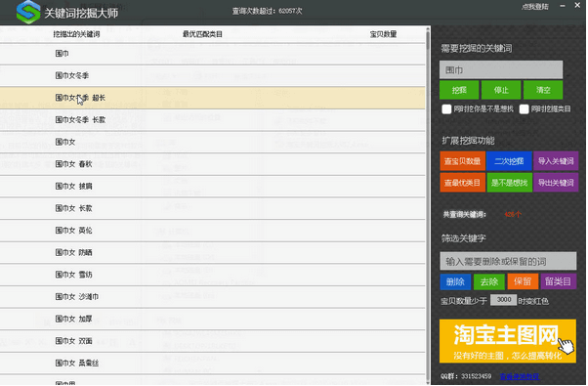Open the 查看使用教程 link
Image resolution: width=588 pixels, height=386 pixels.
[520, 376]
